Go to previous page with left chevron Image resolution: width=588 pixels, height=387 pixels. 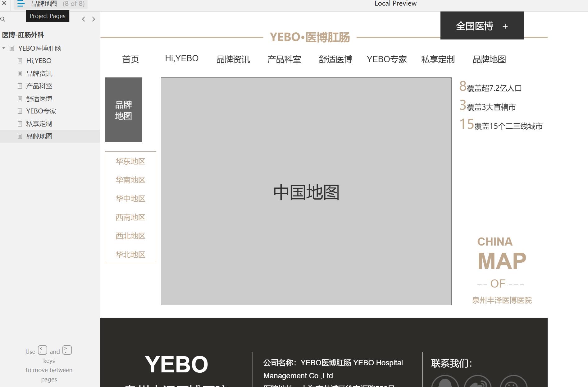(83, 19)
